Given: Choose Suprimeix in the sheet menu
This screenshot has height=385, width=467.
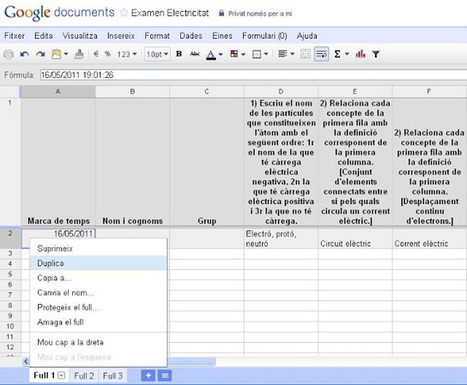Looking at the screenshot, I should pos(98,248).
